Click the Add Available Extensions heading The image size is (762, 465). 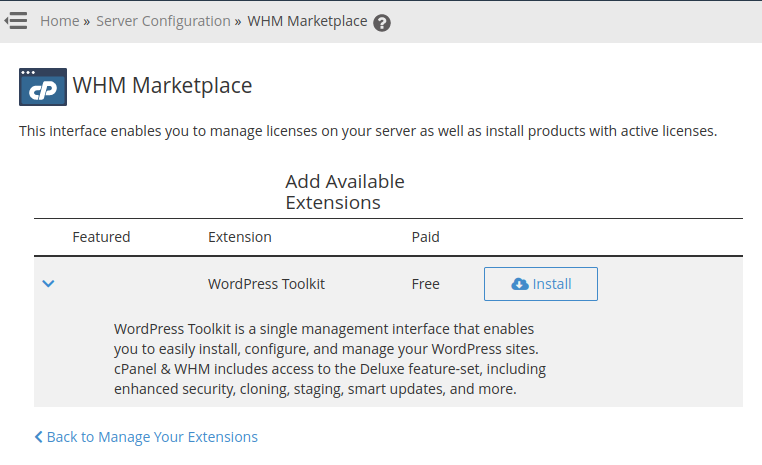345,192
